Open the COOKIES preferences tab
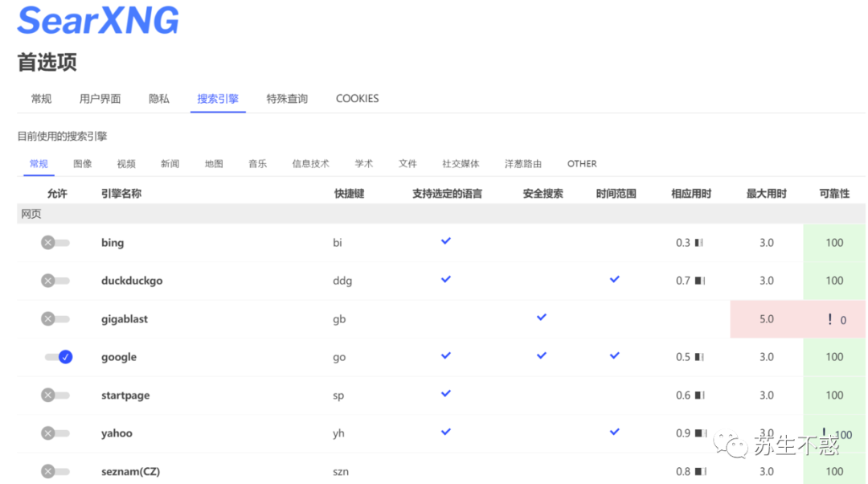This screenshot has width=868, height=484. tap(357, 99)
